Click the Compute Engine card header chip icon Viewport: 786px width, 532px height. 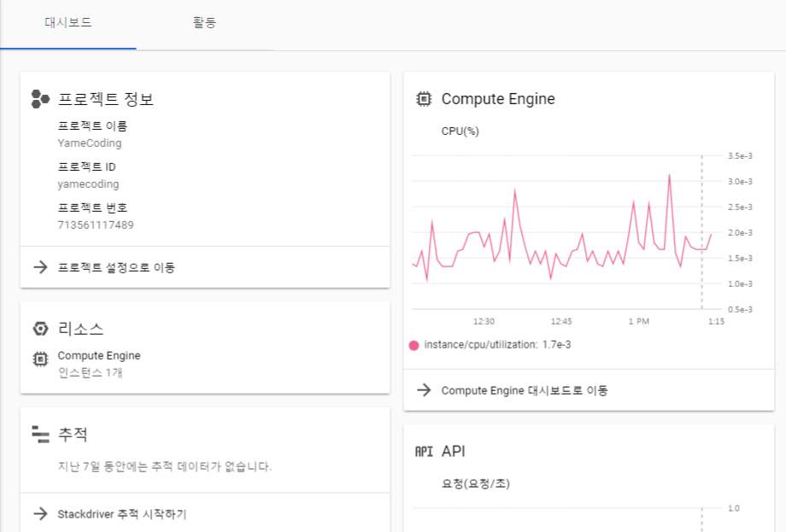pos(423,99)
